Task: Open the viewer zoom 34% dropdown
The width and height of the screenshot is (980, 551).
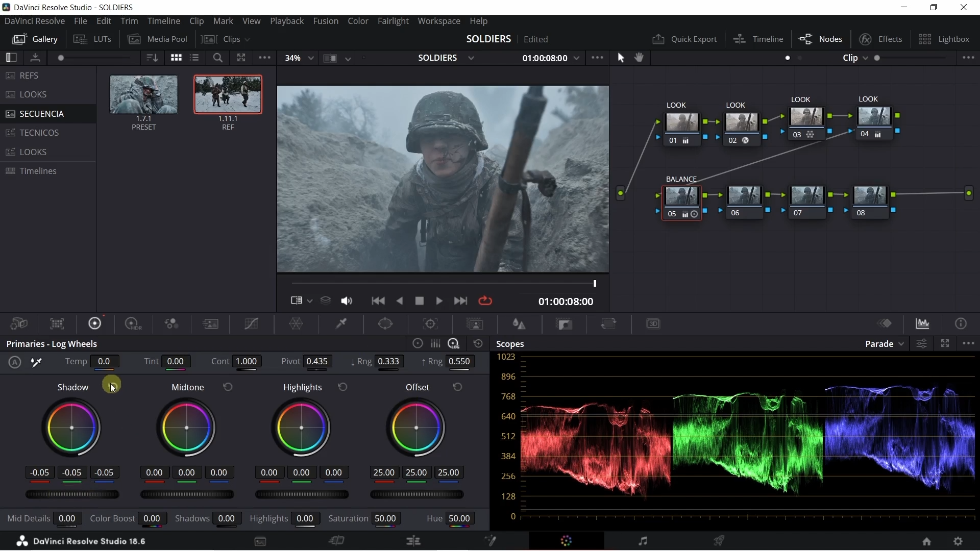Action: click(x=299, y=58)
